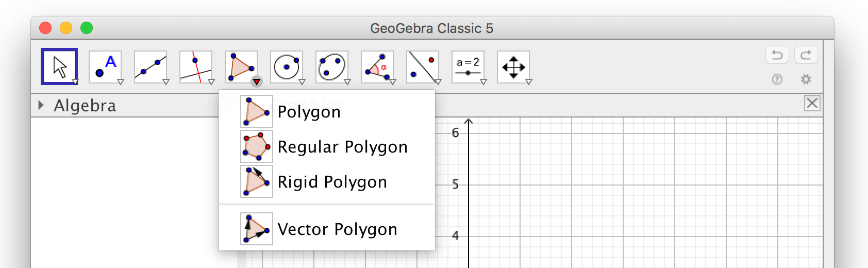
Task: Select the Circle with Center tool
Action: point(287,66)
